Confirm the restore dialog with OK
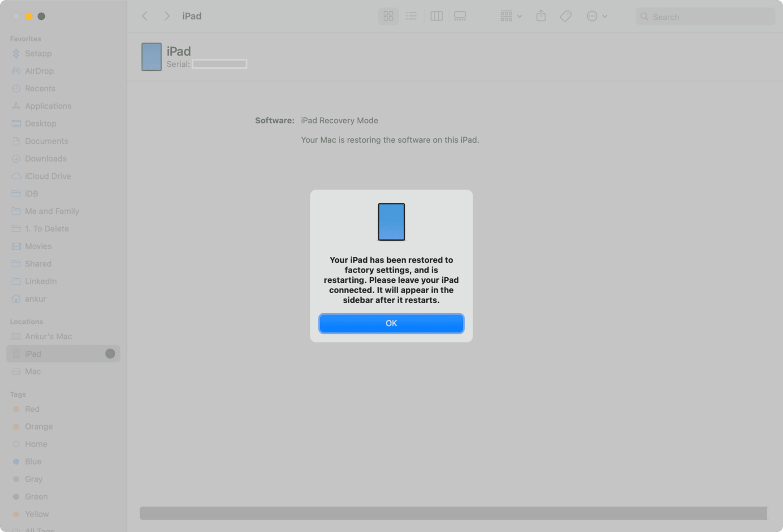Viewport: 783px width, 532px height. [391, 323]
